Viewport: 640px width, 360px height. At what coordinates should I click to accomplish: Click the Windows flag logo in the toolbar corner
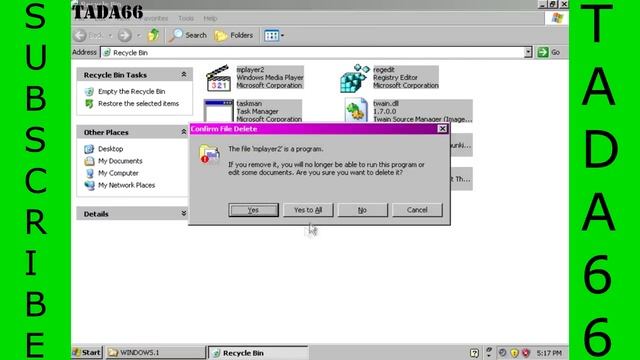point(557,18)
